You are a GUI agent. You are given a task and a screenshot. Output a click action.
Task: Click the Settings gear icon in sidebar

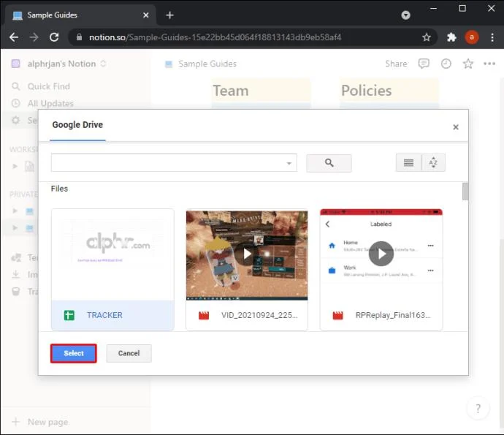click(15, 121)
